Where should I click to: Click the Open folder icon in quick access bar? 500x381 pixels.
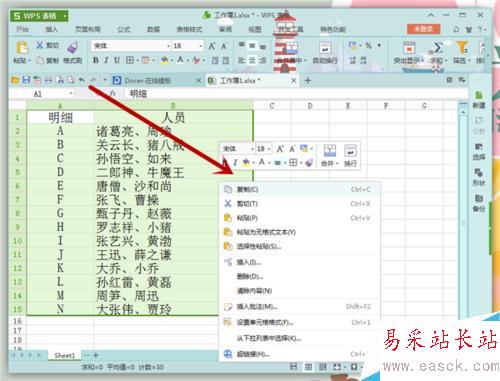click(x=15, y=80)
